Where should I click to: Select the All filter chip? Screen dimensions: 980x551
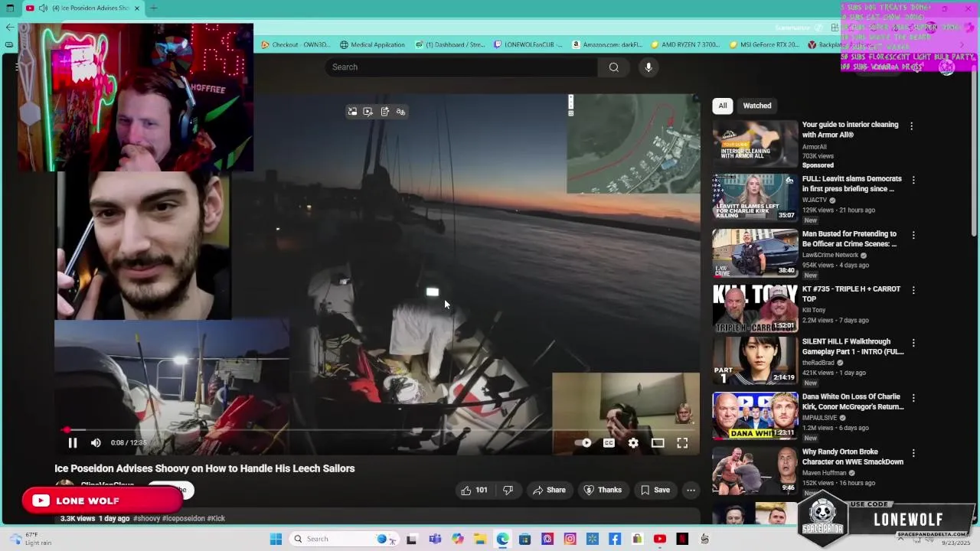(722, 106)
